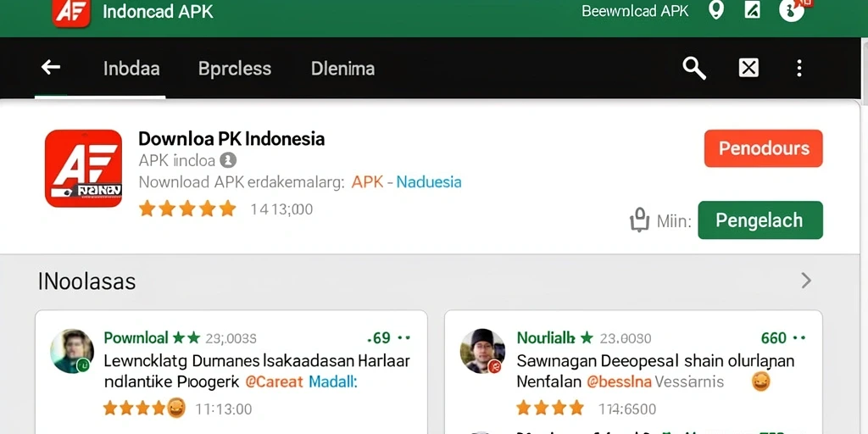Image resolution: width=868 pixels, height=434 pixels.
Task: Click the Downloa PK Indonesia title
Action: [x=231, y=138]
